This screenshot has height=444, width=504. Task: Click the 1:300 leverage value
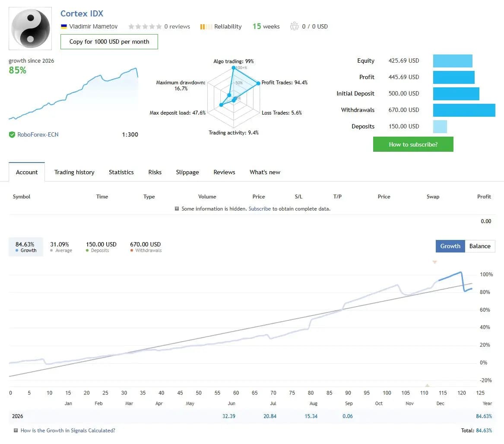(x=130, y=134)
